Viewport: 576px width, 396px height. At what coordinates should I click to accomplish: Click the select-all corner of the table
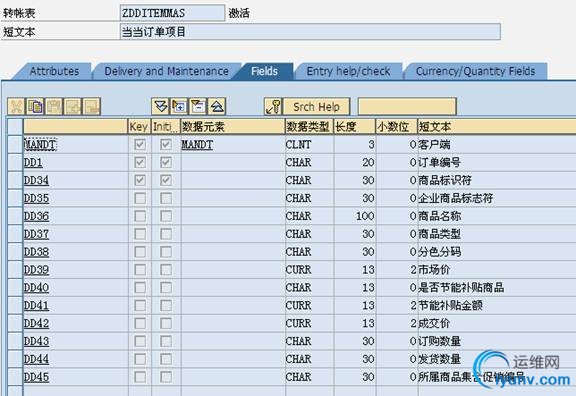[x=15, y=127]
